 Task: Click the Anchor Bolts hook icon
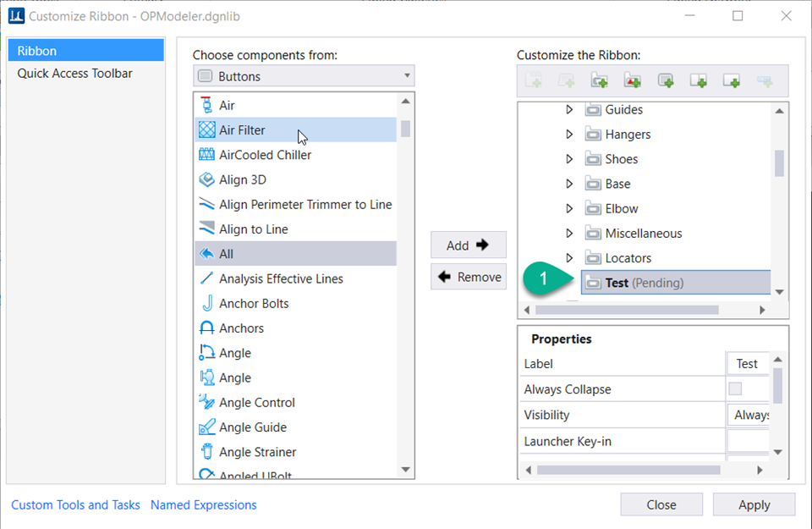pos(206,303)
